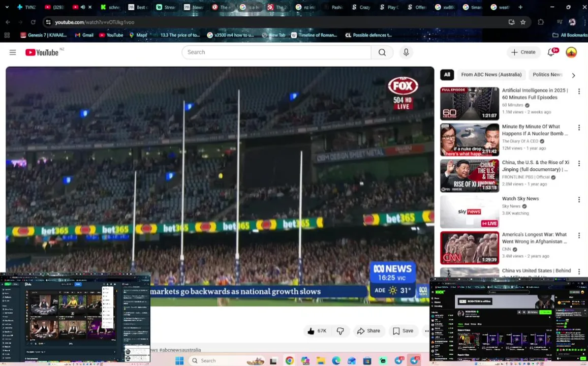Open options for China vs United States video
The width and height of the screenshot is (588, 366).
(x=579, y=271)
